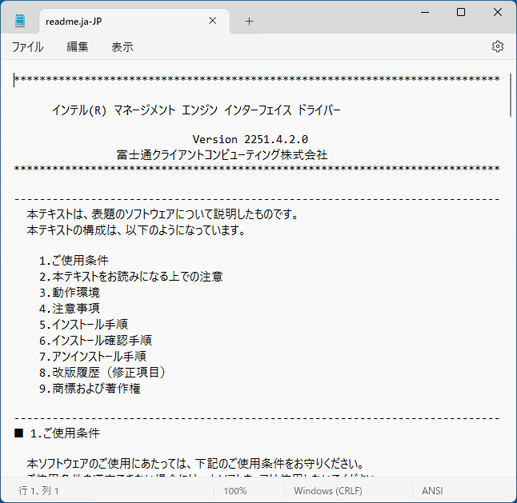Click the line 4.注意事項
Image resolution: width=517 pixels, height=503 pixels.
[69, 308]
